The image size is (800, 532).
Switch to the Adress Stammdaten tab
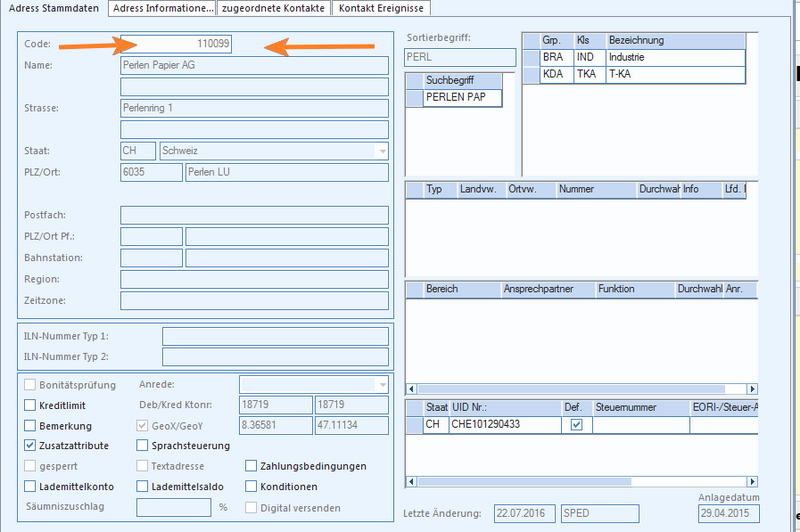(x=54, y=8)
